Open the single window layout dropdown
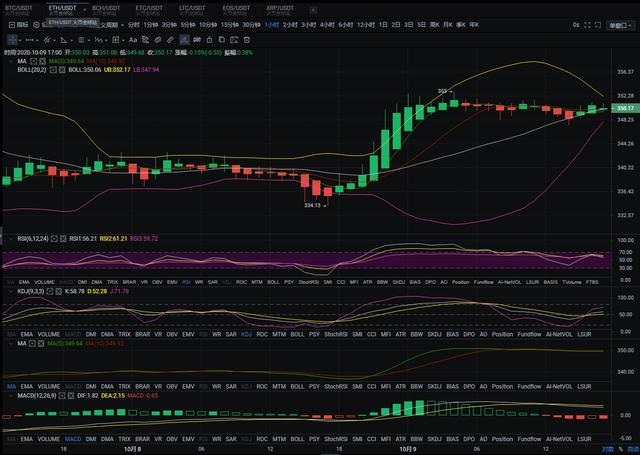Viewport: 640px width, 455px height. 620,25
